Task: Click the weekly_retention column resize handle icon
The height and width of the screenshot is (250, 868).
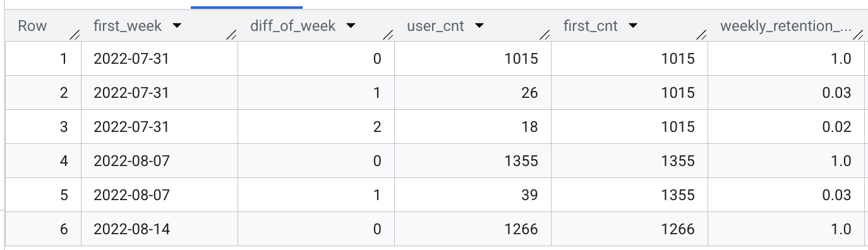Action: [858, 36]
